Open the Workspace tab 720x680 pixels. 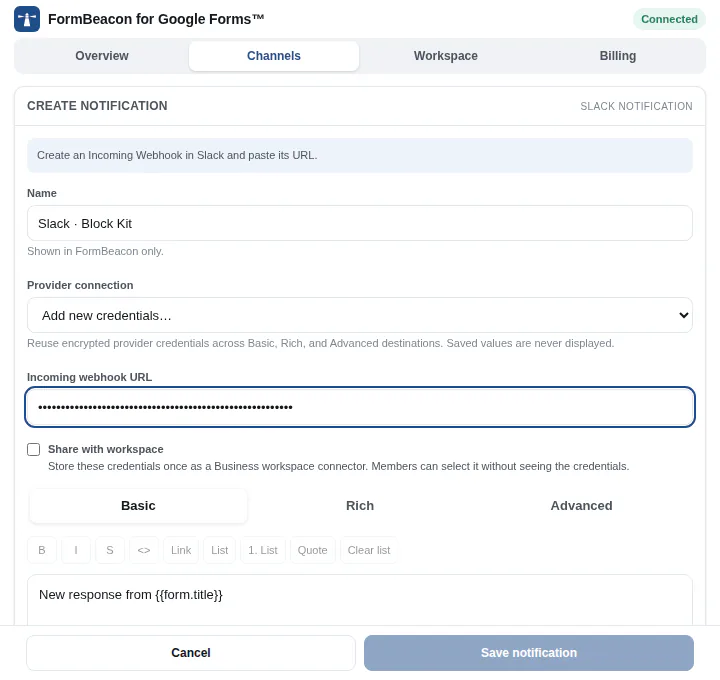(445, 56)
